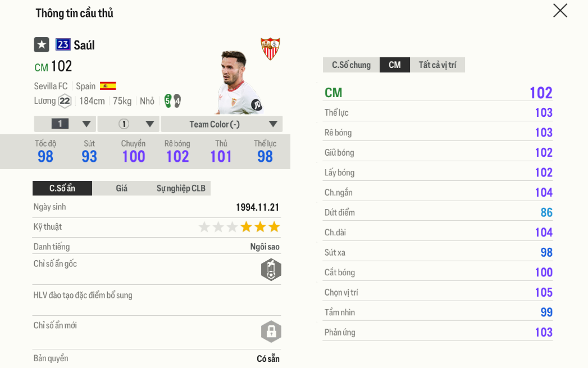
Task: Switch to the Giá tab
Action: pos(122,188)
